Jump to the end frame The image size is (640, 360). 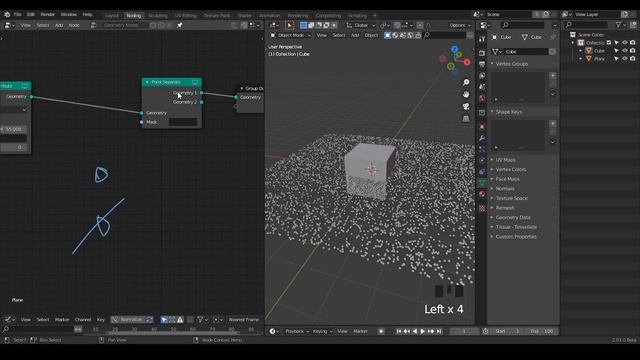[439, 331]
